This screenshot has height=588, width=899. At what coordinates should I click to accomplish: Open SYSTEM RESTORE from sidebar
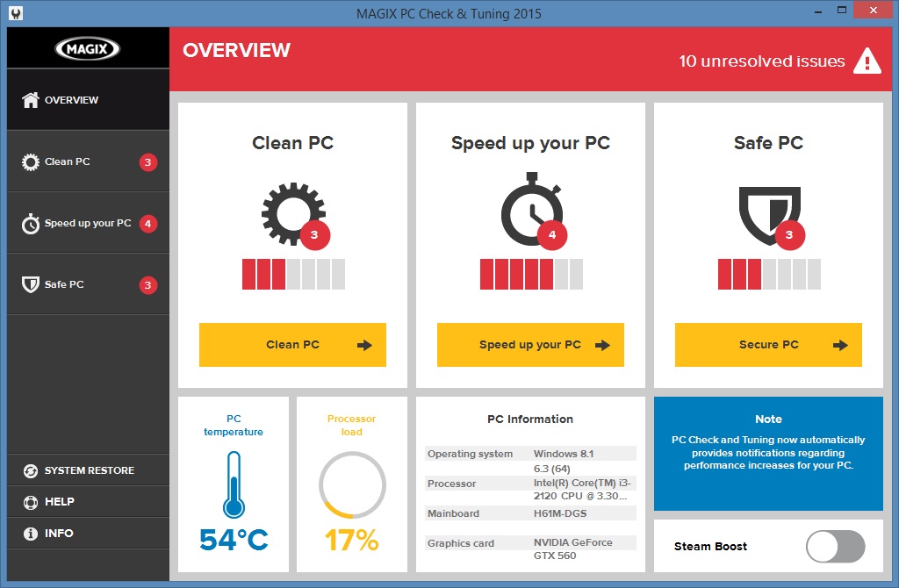tap(89, 470)
